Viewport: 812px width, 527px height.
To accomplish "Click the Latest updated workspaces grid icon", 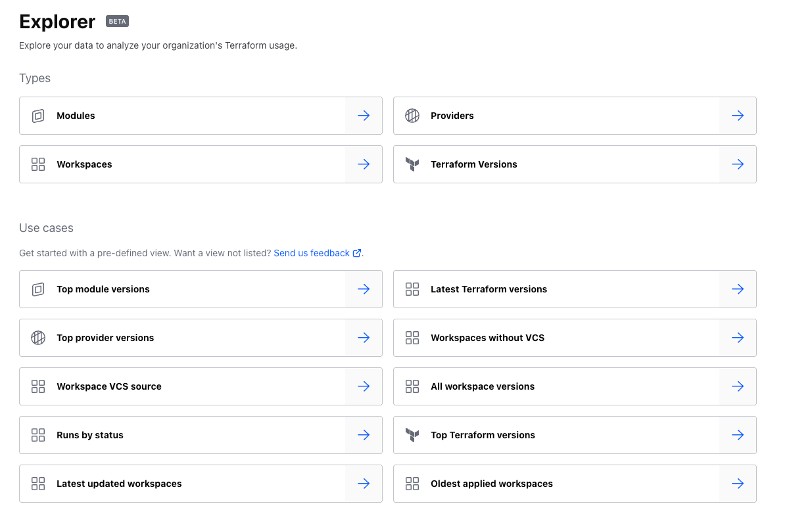I will click(x=38, y=484).
